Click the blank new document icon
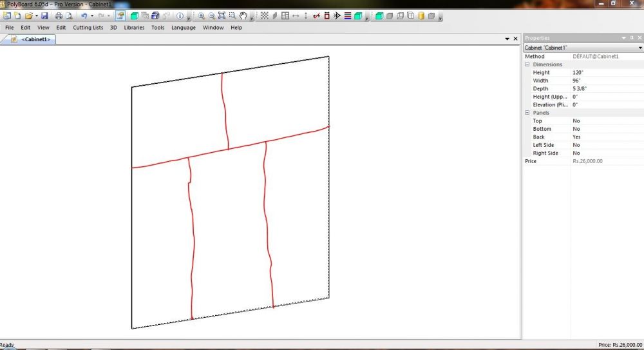The height and width of the screenshot is (350, 644). click(17, 15)
